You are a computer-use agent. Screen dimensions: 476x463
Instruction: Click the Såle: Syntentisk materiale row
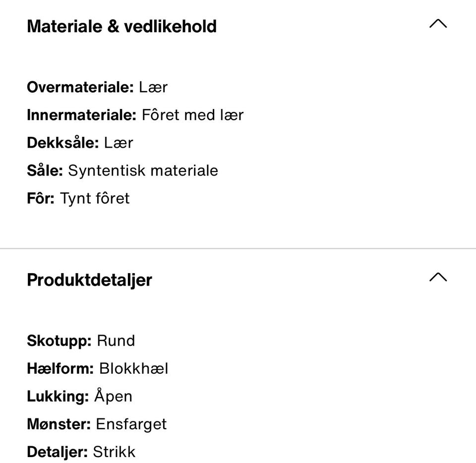122,171
